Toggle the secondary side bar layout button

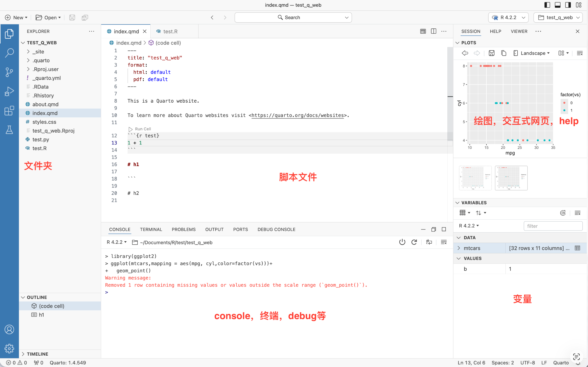[568, 5]
